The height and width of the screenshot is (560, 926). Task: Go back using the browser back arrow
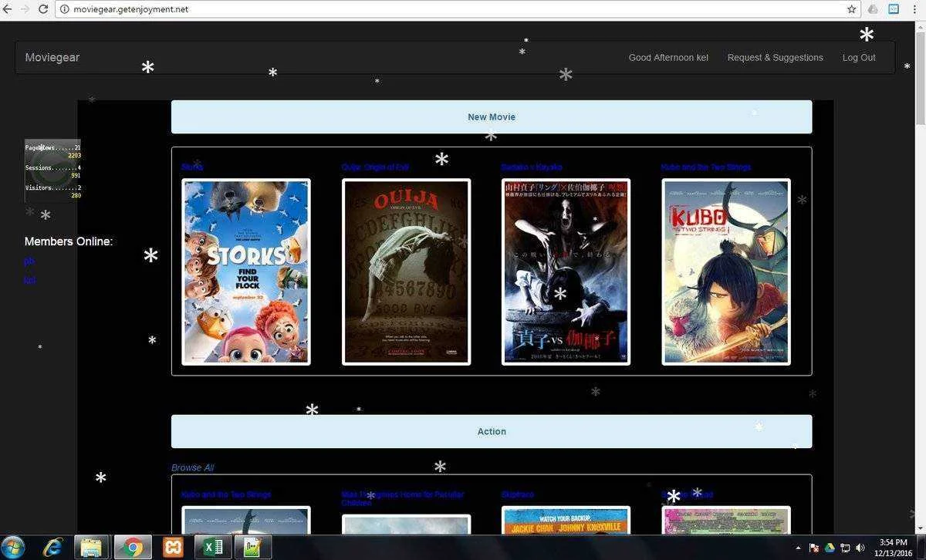pyautogui.click(x=7, y=9)
